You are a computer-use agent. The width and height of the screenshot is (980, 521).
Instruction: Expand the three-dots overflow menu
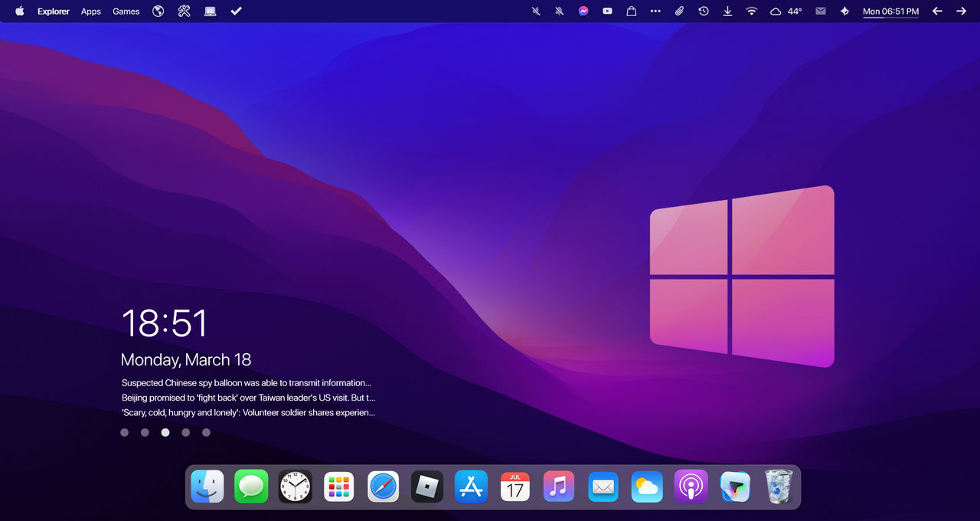(655, 11)
